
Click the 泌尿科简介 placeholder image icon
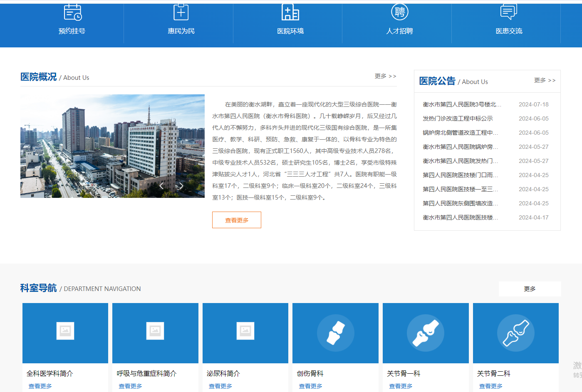tap(245, 331)
